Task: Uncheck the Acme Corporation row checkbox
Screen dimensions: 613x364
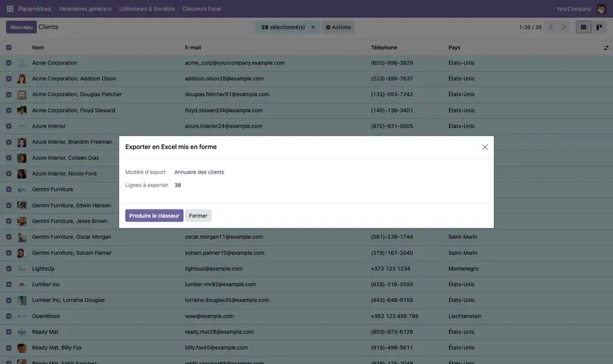Action: click(x=8, y=63)
